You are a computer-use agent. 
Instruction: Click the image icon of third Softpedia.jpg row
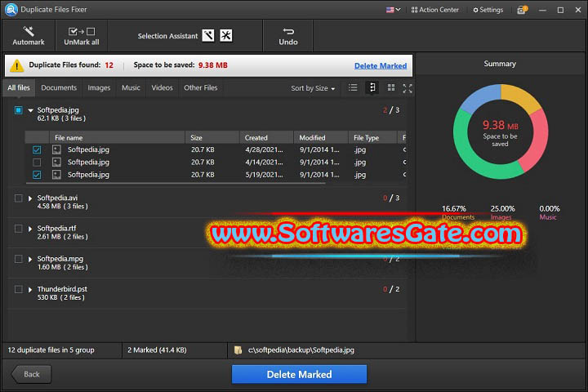click(x=56, y=175)
